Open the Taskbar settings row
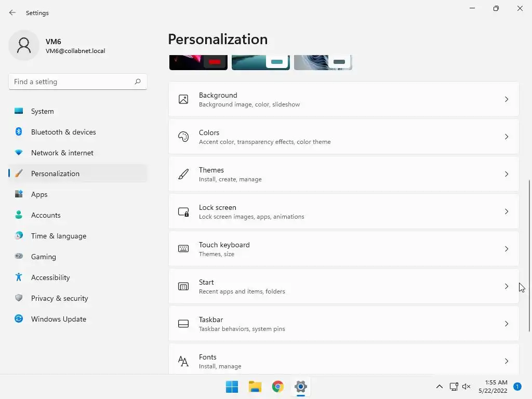The image size is (532, 399). click(x=344, y=324)
